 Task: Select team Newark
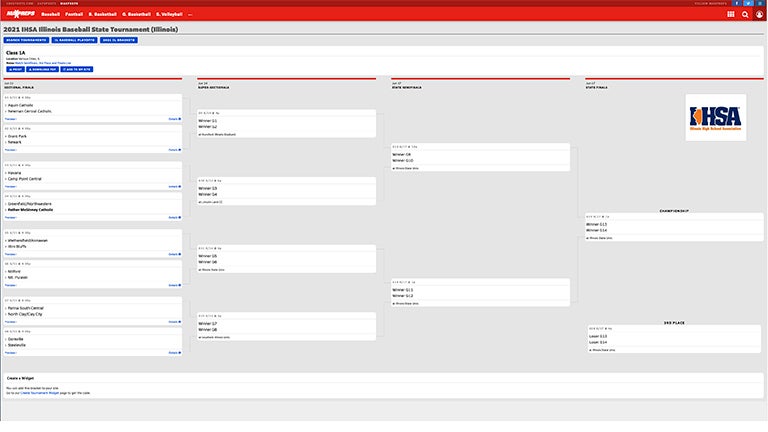(x=15, y=142)
